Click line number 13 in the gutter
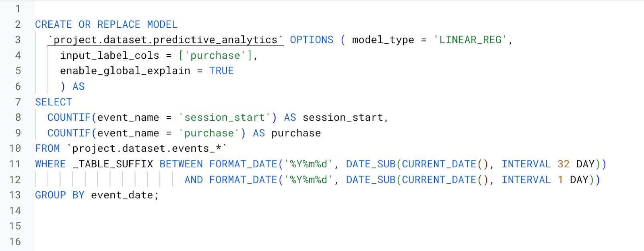Viewport: 644px width, 251px height. pos(15,195)
